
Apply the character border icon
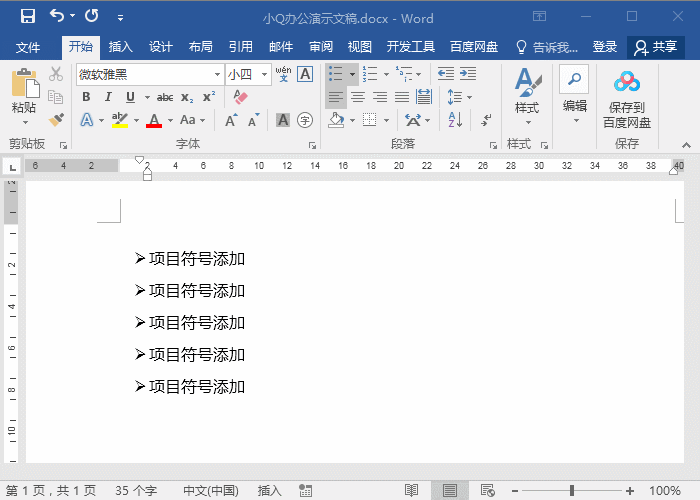(x=305, y=74)
